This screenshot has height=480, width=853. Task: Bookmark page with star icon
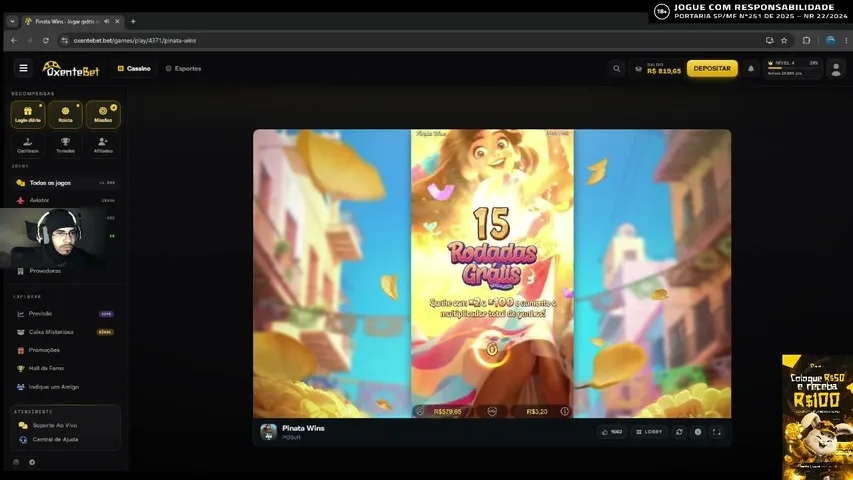[784, 40]
